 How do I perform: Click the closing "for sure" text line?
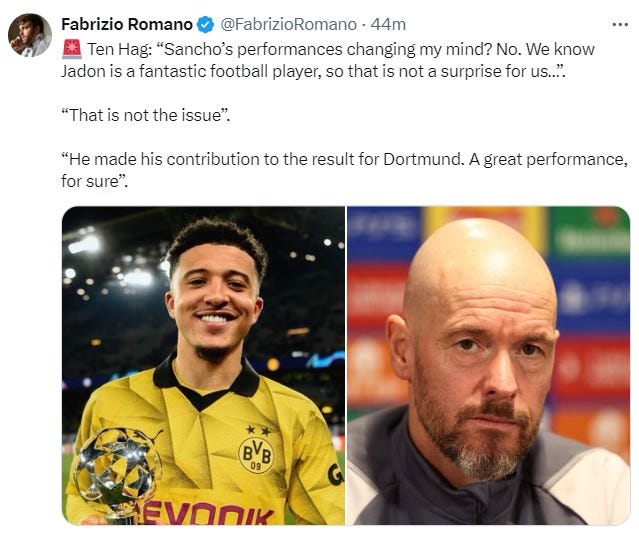(x=95, y=182)
